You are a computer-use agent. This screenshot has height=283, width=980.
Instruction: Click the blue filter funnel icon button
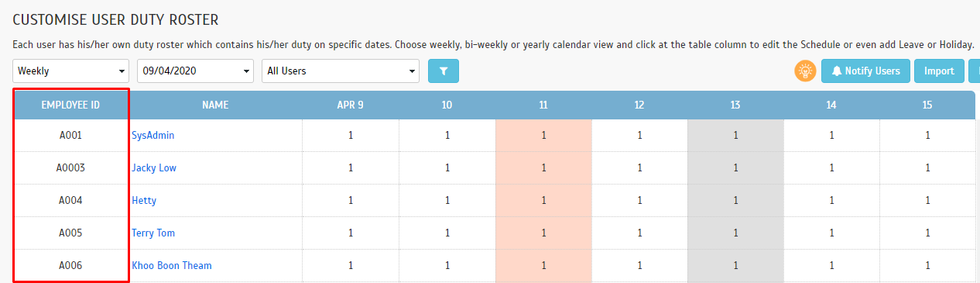[444, 71]
